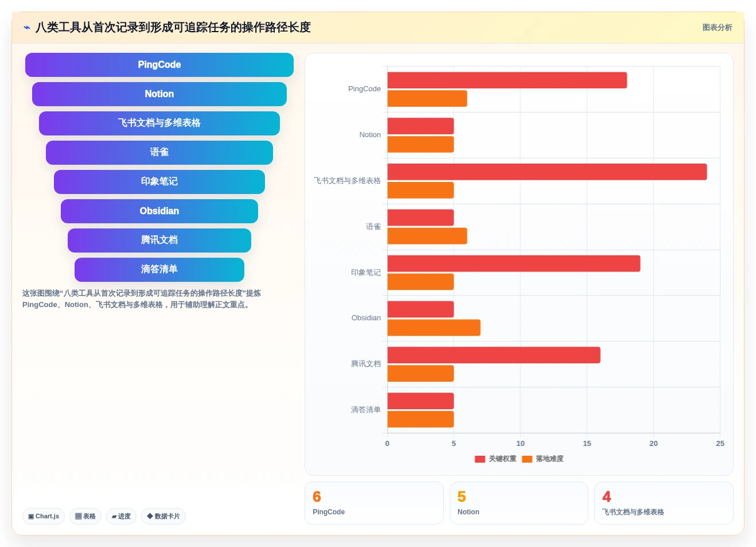Viewport: 756px width, 547px height.
Task: Click the red 腾讯文档 bar
Action: click(494, 355)
